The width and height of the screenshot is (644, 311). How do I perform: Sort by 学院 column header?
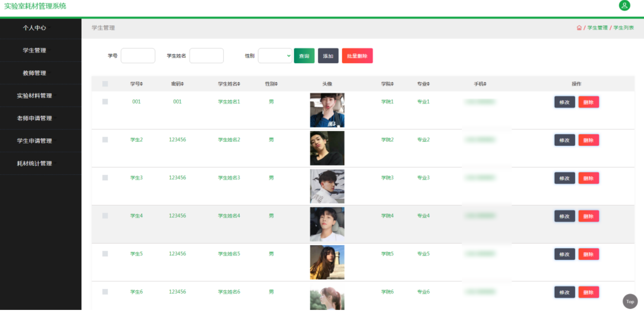pos(387,84)
